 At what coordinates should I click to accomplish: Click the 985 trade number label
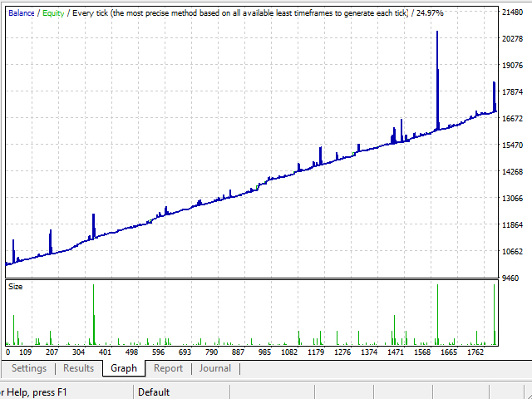[x=264, y=352]
